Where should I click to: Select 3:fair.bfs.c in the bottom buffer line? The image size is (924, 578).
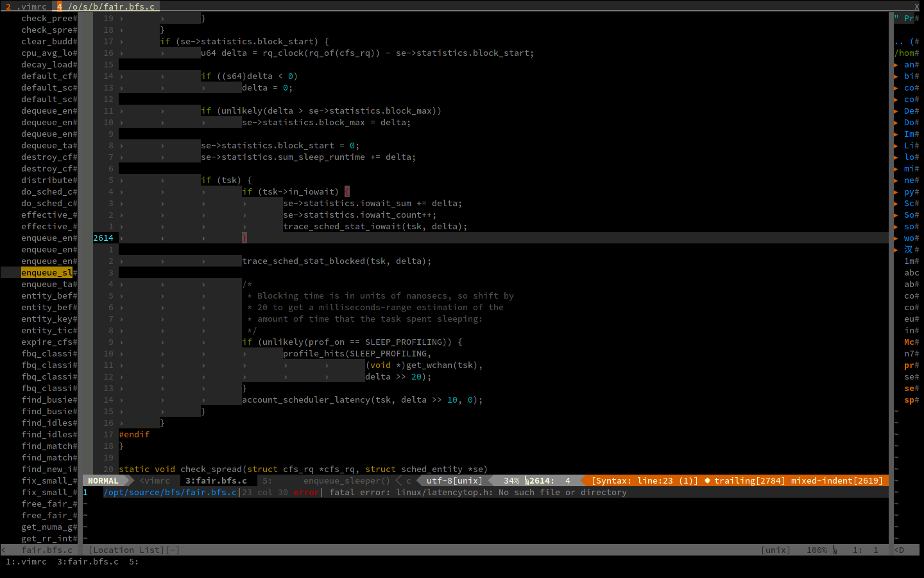click(88, 562)
